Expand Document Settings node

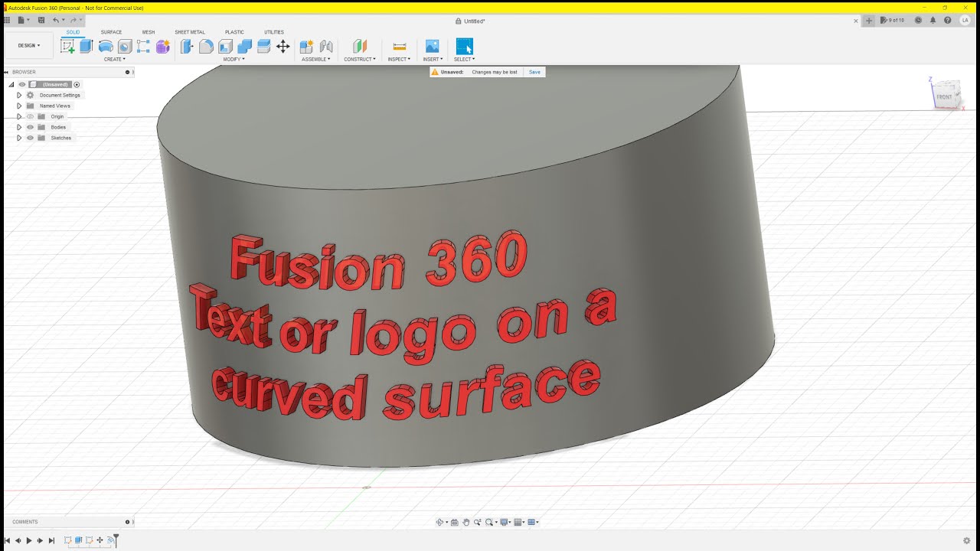19,95
